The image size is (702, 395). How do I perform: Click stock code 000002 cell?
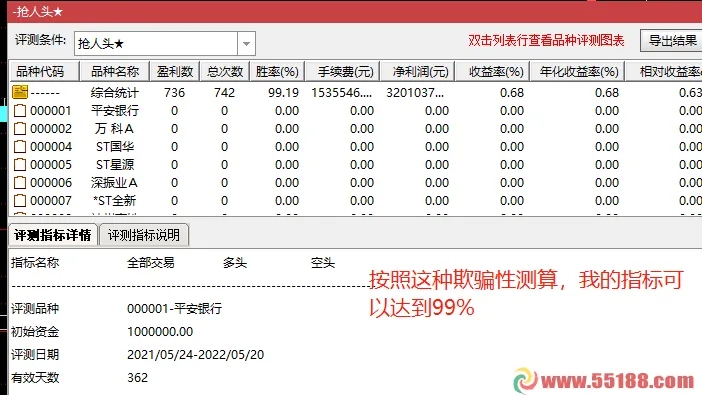tap(51, 129)
